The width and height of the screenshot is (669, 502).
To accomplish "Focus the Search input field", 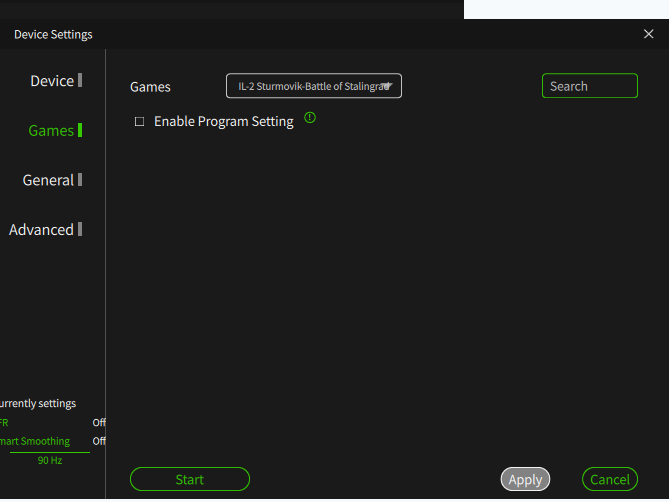I will pyautogui.click(x=589, y=86).
